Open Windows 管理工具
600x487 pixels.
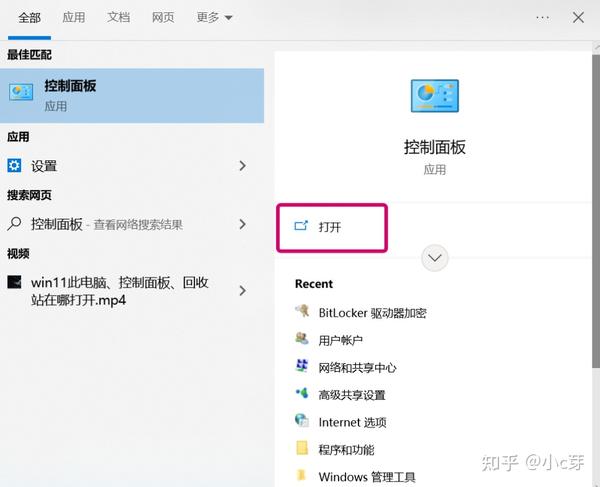pos(367,477)
